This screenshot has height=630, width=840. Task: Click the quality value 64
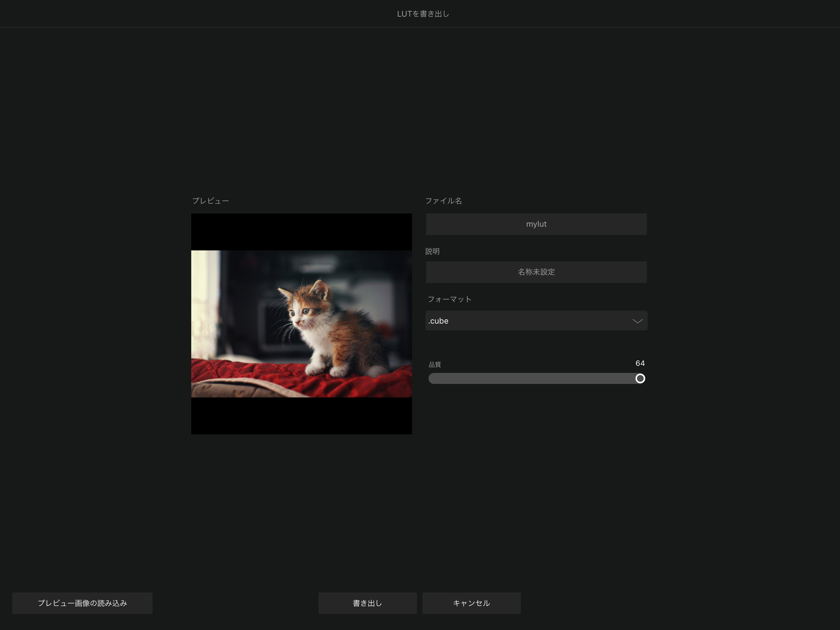(640, 363)
